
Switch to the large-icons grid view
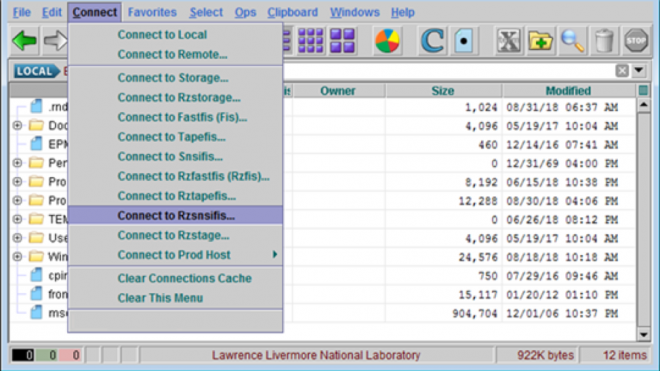pos(342,41)
